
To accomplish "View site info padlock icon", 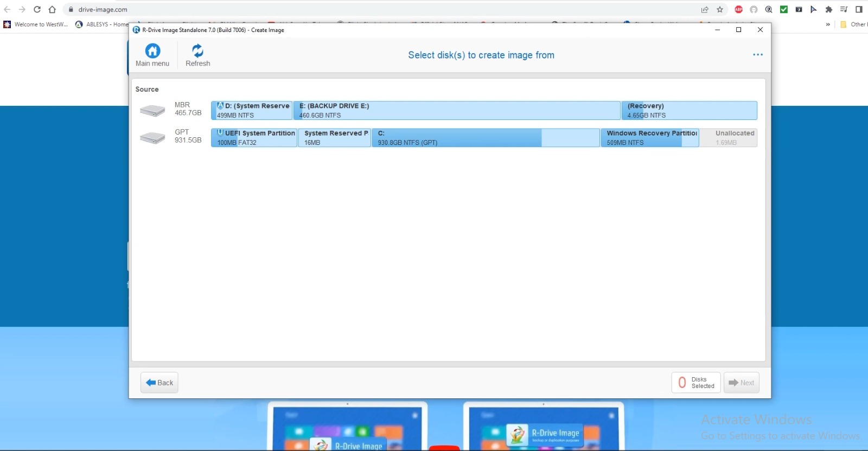I will (71, 9).
